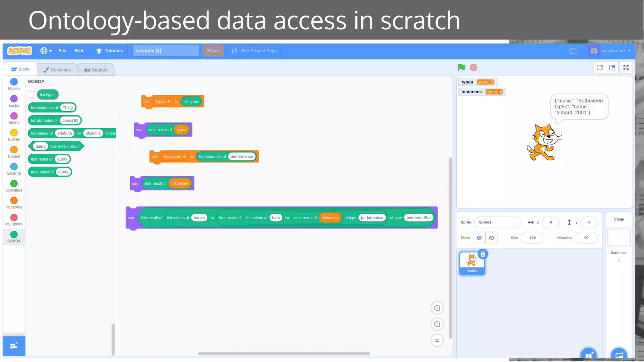
Task: Click the Direction field showing 90
Action: pyautogui.click(x=586, y=238)
